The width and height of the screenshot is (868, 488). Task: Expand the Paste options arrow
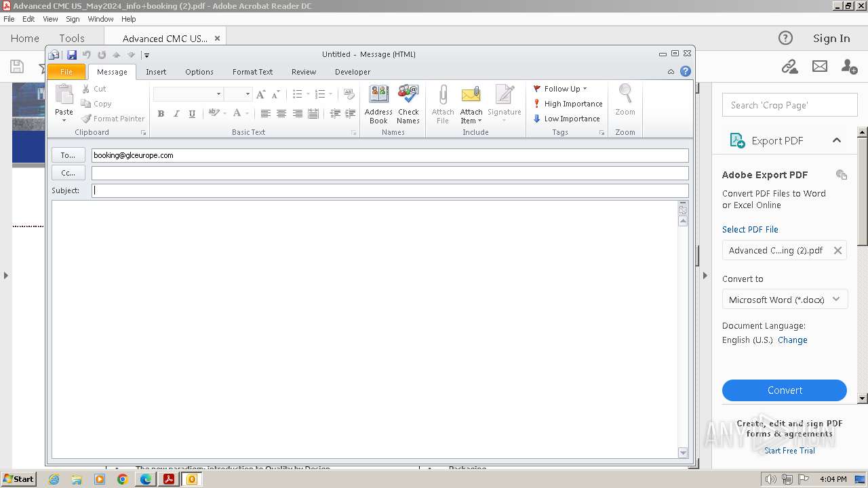point(64,121)
